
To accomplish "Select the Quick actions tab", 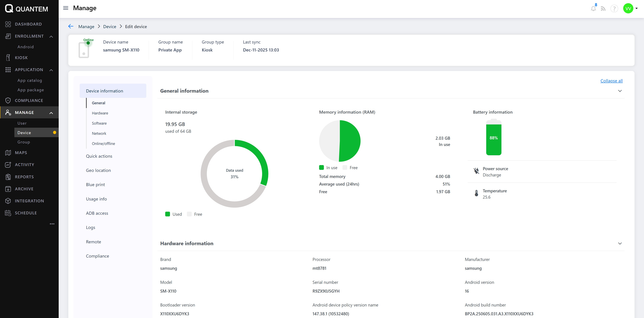I will pyautogui.click(x=99, y=156).
